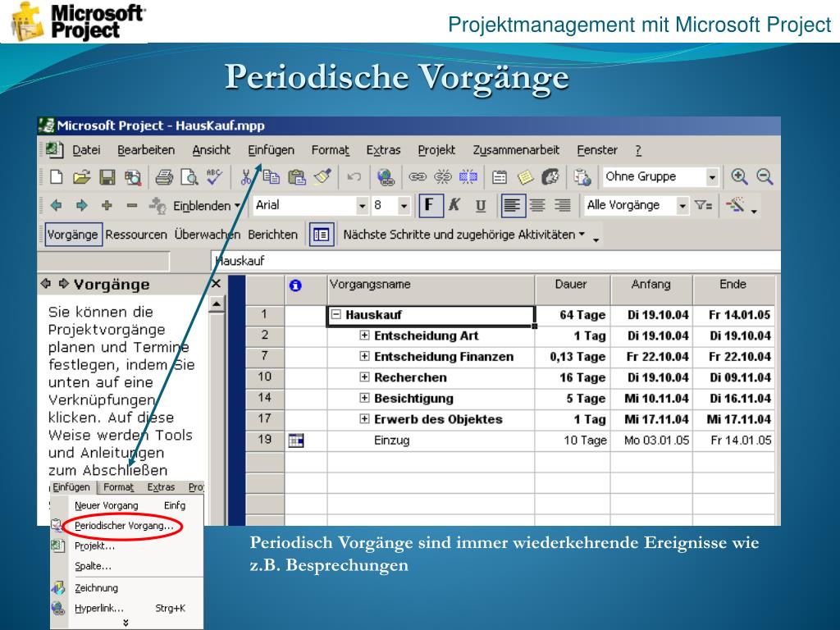This screenshot has height=630, width=840.
Task: Click the Paste clipboard icon
Action: tap(296, 177)
